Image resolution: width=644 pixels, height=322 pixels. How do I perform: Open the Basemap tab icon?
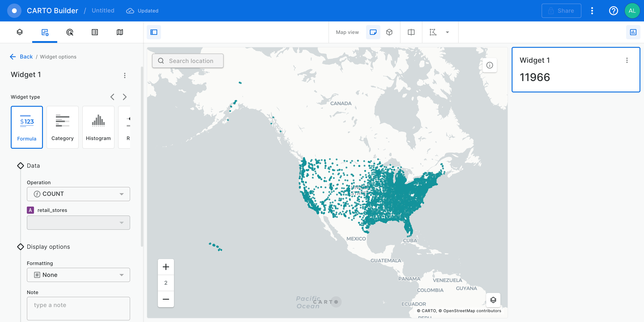pyautogui.click(x=120, y=32)
